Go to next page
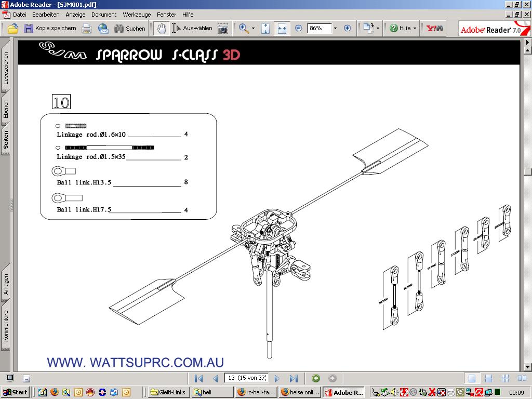The width and height of the screenshot is (532, 399). click(277, 378)
